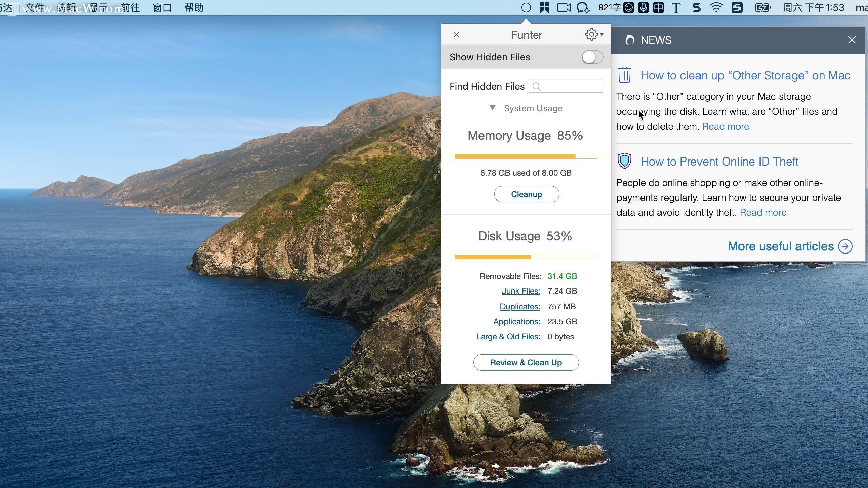The image size is (868, 488).
Task: Click the T text icon in menu bar
Action: pos(676,7)
